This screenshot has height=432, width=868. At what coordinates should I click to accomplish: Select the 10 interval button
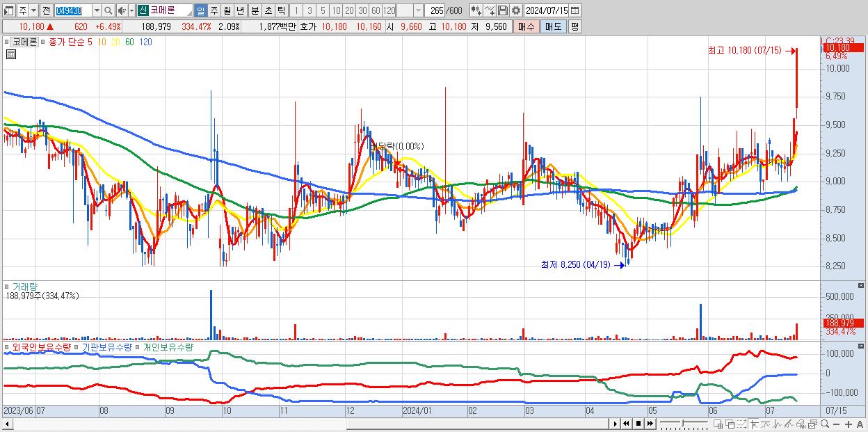click(x=336, y=10)
